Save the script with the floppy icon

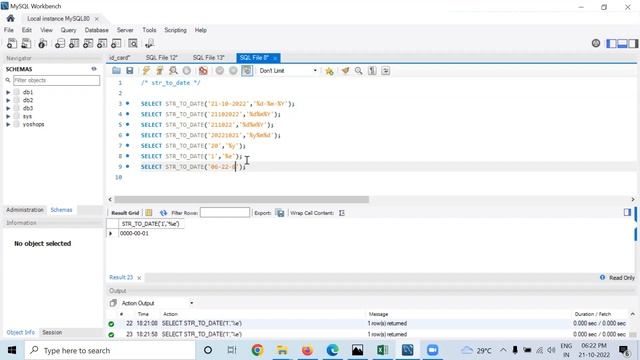[130, 71]
